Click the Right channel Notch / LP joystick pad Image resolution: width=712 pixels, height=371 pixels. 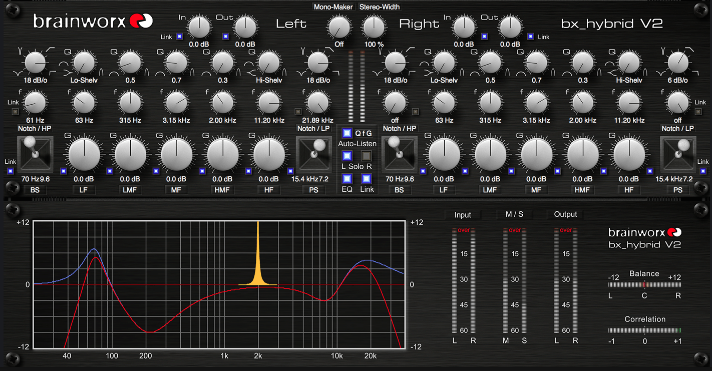pos(678,153)
